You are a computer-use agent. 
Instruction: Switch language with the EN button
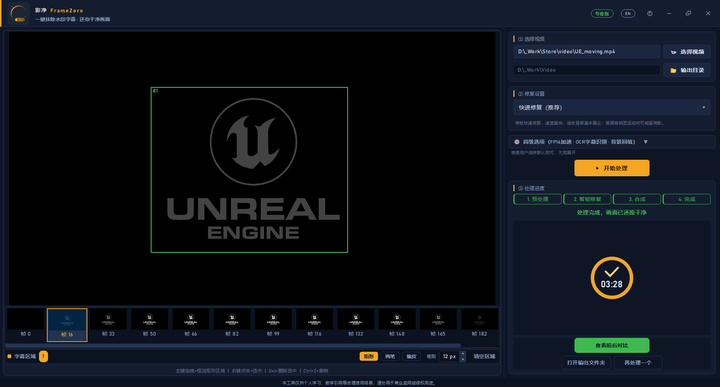point(628,14)
